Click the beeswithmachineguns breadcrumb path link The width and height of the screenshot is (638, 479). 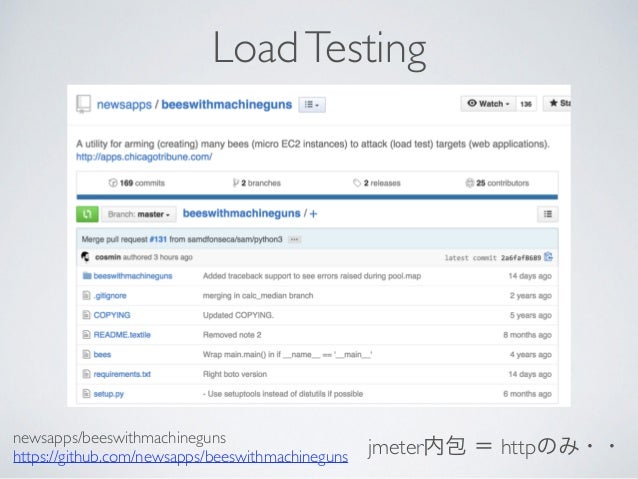pos(241,213)
